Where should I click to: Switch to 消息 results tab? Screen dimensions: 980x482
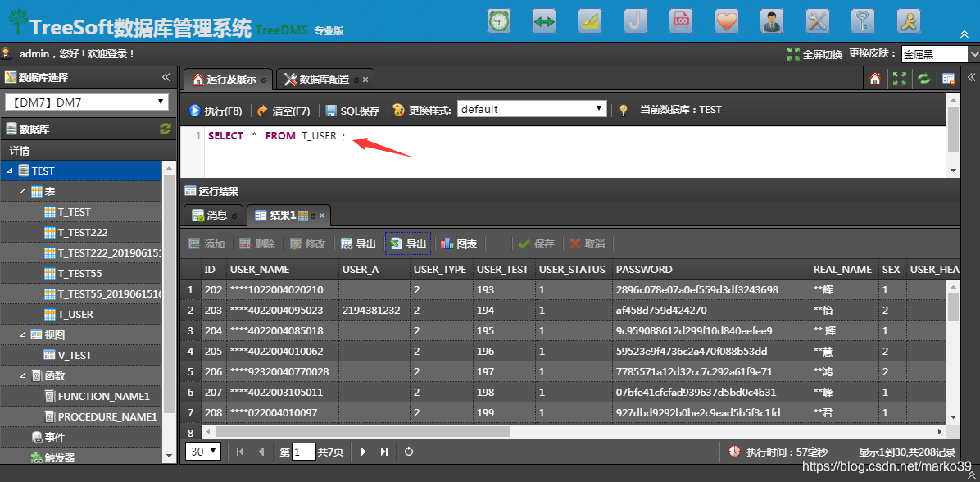(x=213, y=215)
